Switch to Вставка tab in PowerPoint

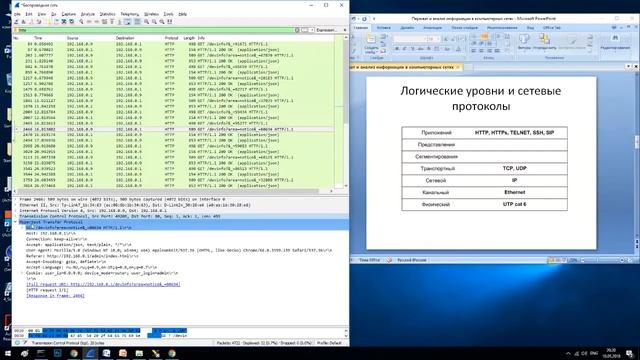coord(384,28)
